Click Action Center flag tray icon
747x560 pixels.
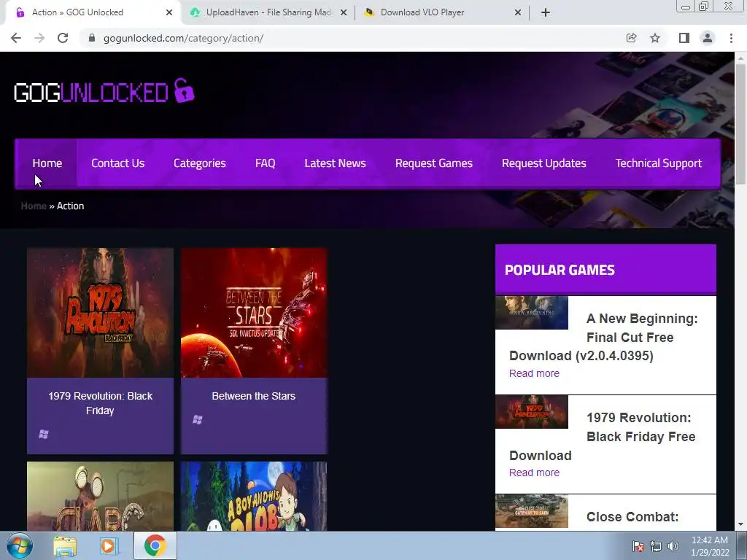(x=638, y=546)
